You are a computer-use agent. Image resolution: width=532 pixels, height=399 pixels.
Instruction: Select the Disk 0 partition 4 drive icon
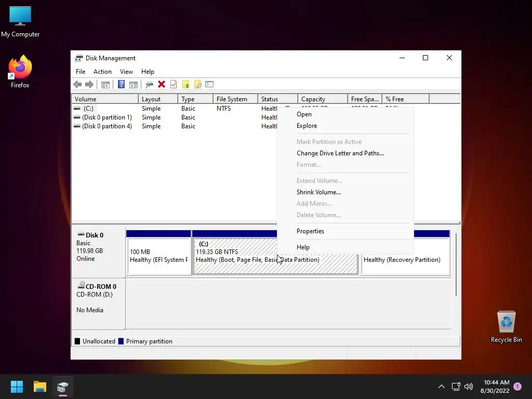click(77, 126)
